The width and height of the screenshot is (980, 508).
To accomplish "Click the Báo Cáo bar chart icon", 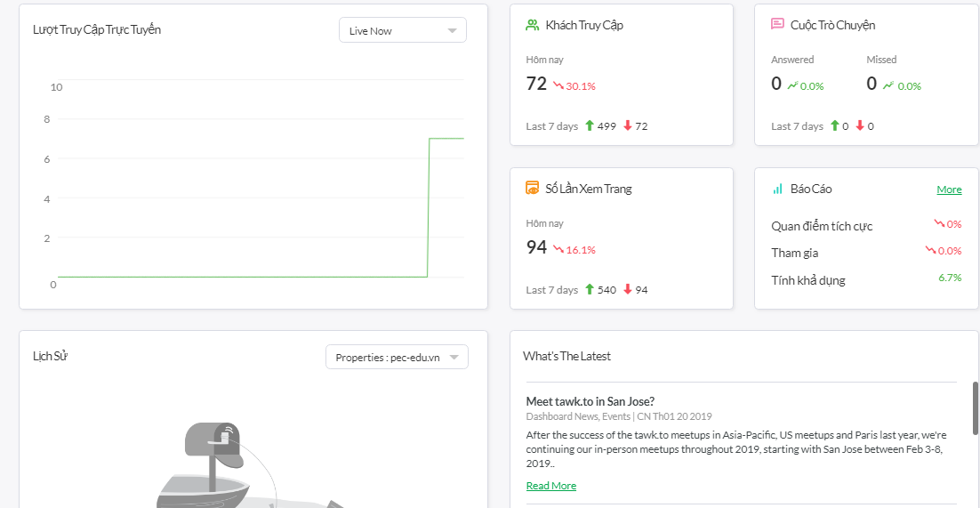I will click(x=777, y=189).
